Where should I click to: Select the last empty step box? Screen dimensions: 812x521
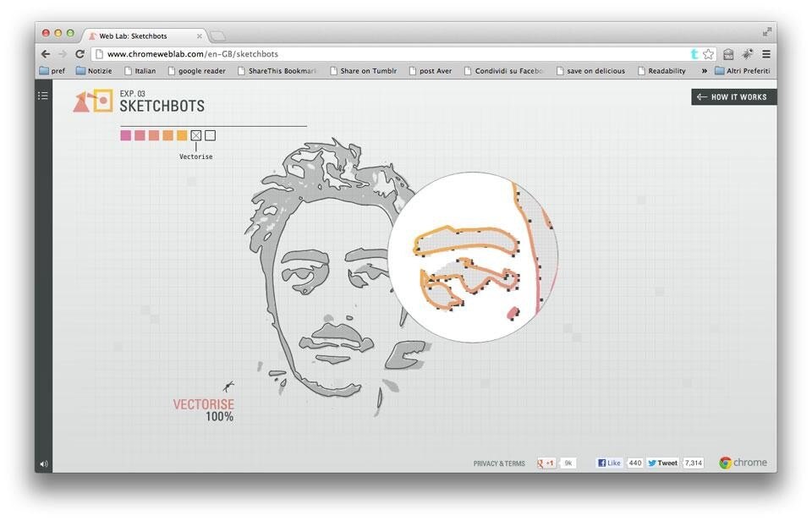pos(210,135)
